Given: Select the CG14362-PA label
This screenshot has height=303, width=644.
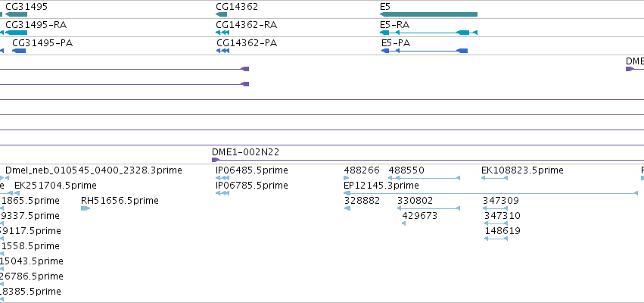Looking at the screenshot, I should click(x=247, y=42).
